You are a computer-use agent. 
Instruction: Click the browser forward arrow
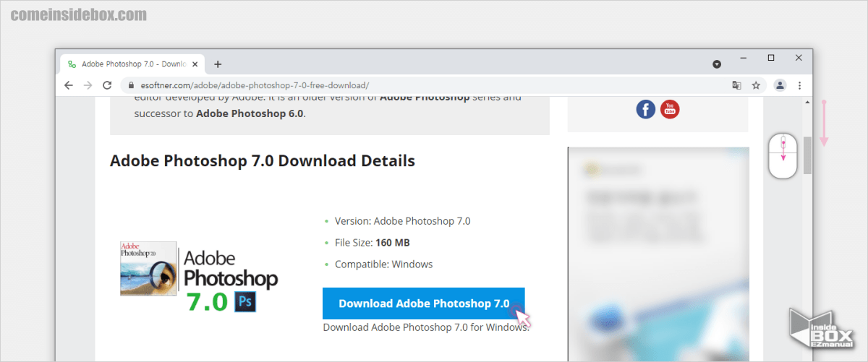click(88, 85)
